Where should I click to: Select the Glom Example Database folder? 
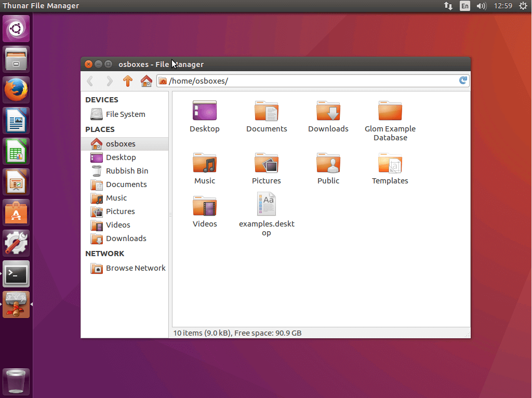click(x=390, y=111)
